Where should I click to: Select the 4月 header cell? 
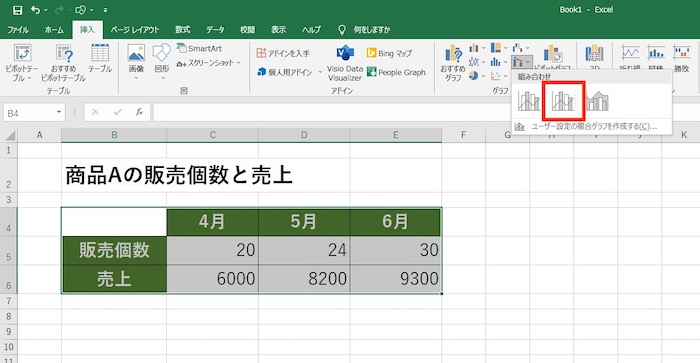pyautogui.click(x=212, y=221)
